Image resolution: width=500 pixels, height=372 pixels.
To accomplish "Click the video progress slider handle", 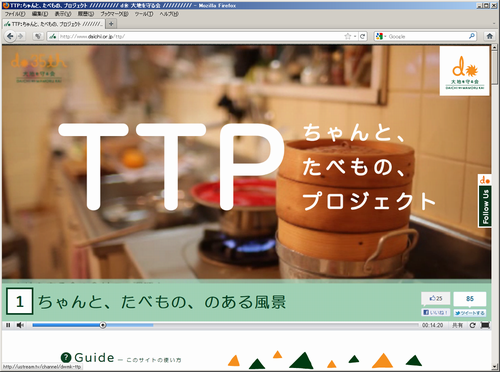I will tap(103, 325).
